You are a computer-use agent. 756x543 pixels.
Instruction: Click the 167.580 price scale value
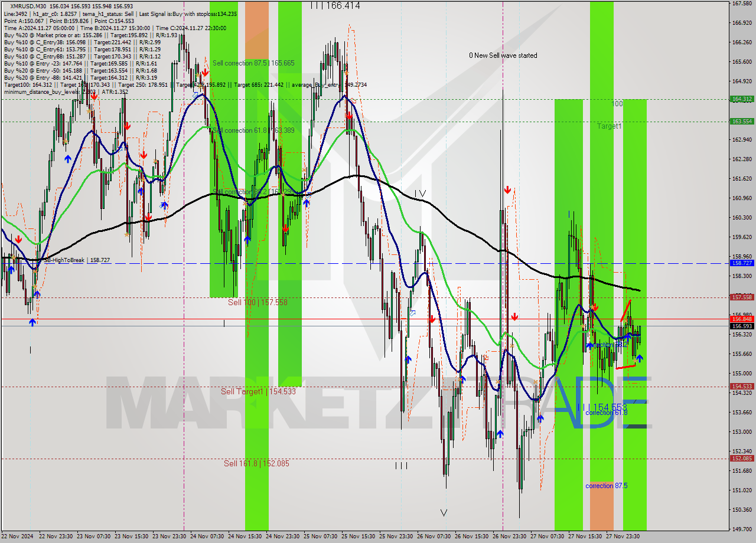pyautogui.click(x=742, y=4)
